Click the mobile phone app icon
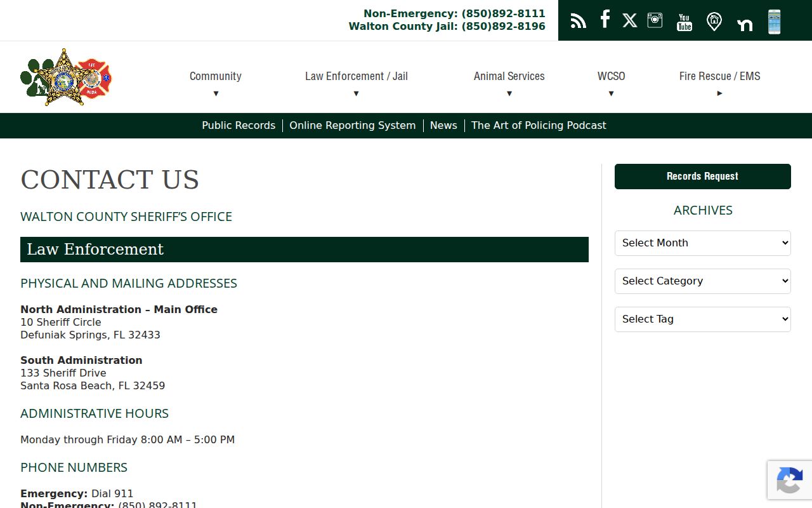The height and width of the screenshot is (508, 812). (774, 22)
